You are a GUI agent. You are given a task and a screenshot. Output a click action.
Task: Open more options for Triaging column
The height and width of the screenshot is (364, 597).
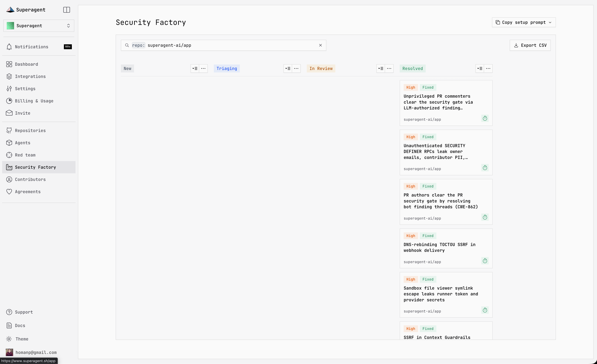pos(296,69)
